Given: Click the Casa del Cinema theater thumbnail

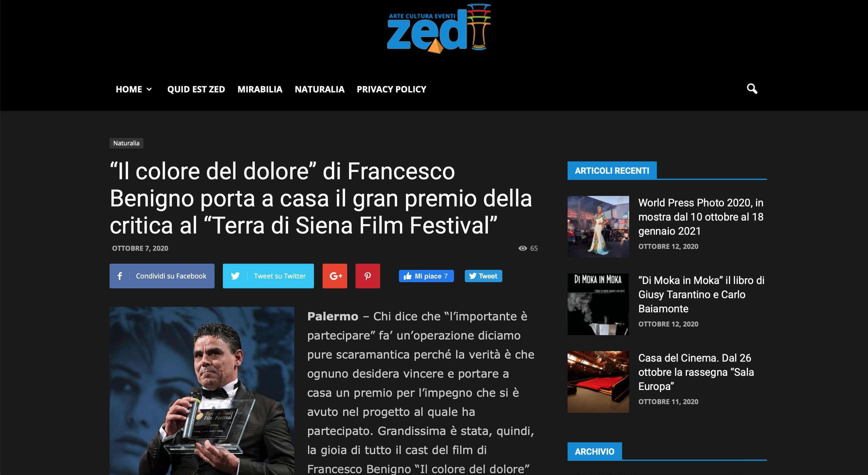Looking at the screenshot, I should [598, 382].
